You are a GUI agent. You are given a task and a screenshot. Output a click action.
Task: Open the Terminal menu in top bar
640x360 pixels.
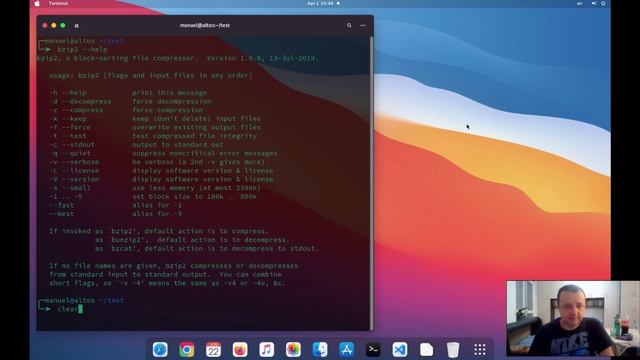(x=58, y=3)
